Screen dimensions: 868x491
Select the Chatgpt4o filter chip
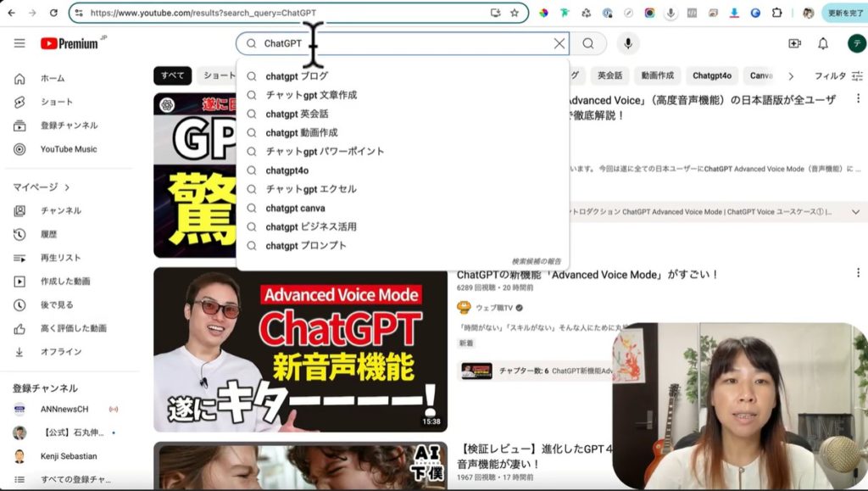(x=711, y=75)
